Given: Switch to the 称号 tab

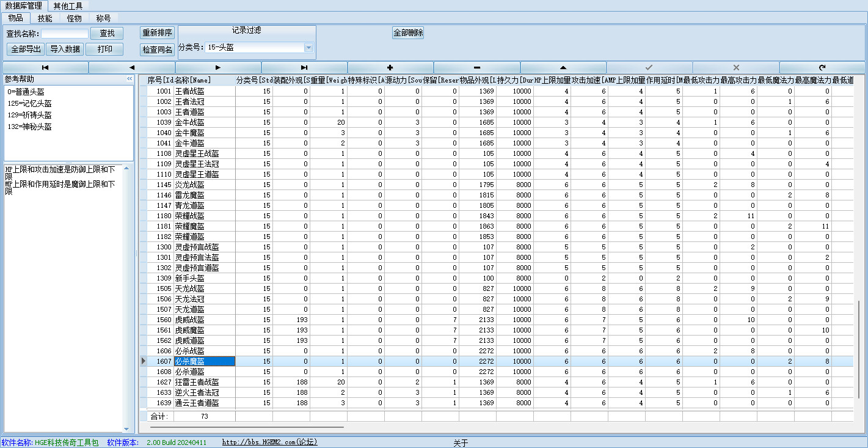Looking at the screenshot, I should pos(103,18).
